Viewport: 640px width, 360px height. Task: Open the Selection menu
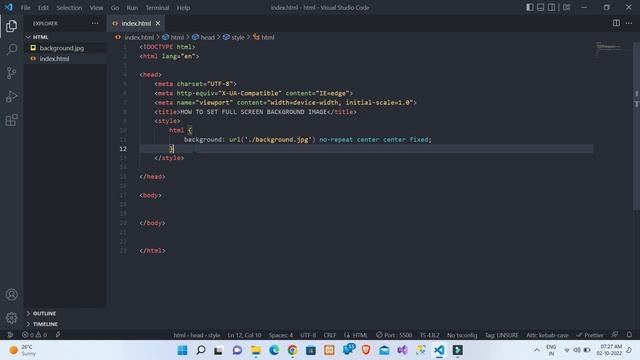69,8
